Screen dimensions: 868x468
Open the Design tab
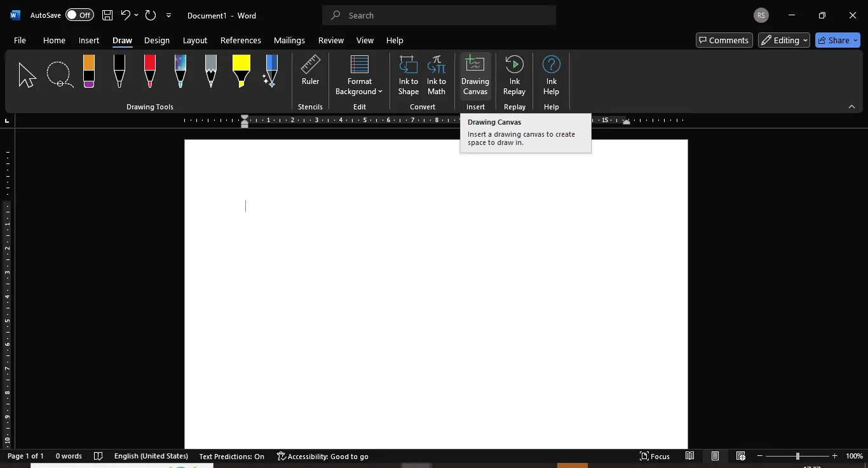(x=156, y=40)
